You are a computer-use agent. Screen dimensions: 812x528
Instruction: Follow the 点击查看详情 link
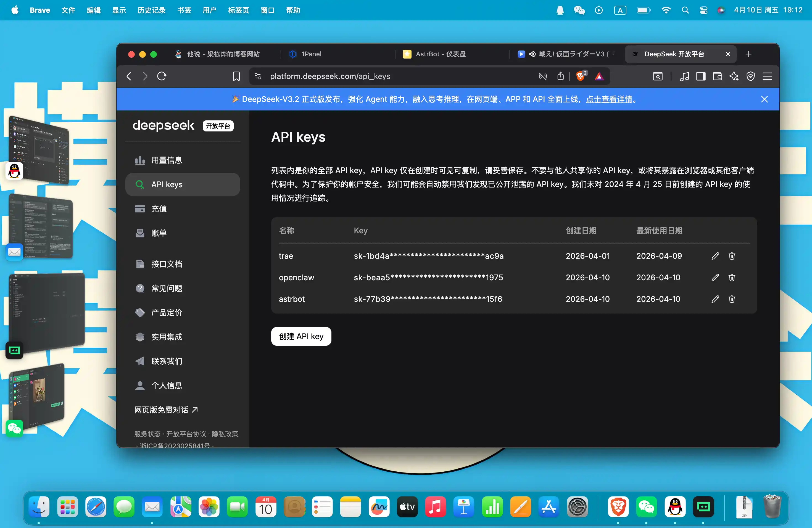coord(609,99)
